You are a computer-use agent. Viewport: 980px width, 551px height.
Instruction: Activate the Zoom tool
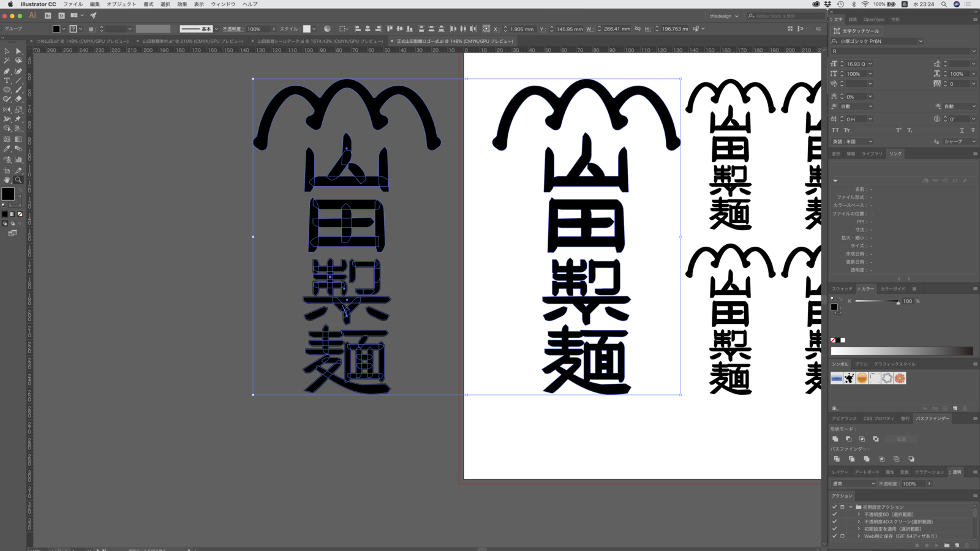(18, 180)
